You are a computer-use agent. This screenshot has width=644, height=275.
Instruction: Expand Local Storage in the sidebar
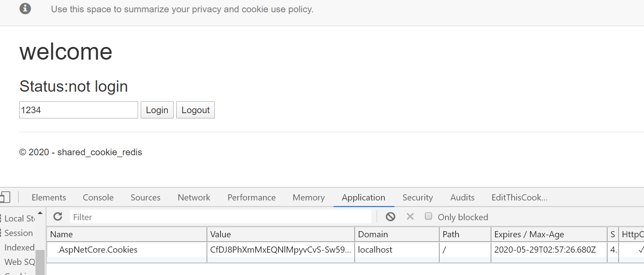tap(18, 218)
